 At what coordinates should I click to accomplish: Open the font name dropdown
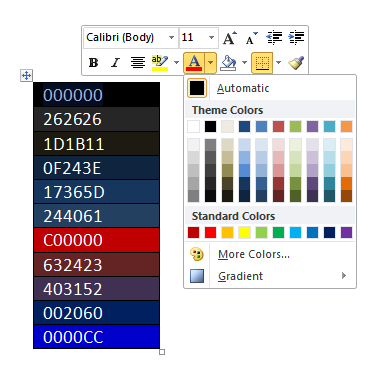tap(171, 37)
